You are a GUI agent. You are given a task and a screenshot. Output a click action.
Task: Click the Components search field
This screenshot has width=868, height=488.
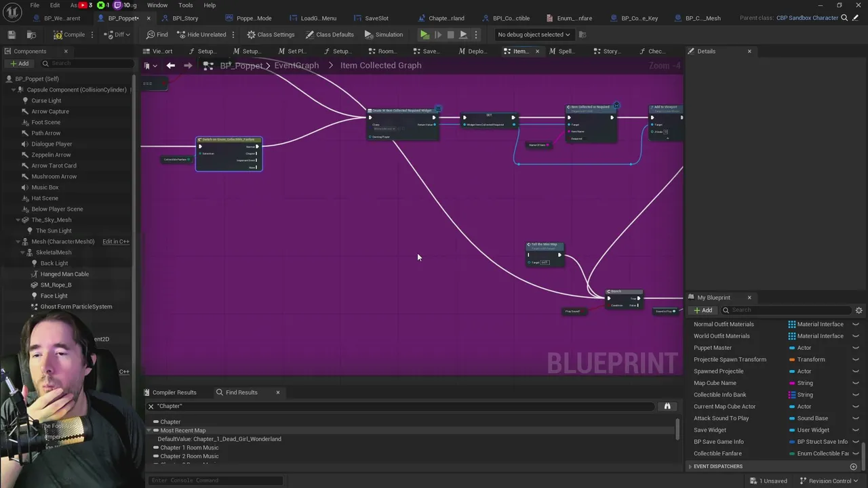click(x=87, y=64)
